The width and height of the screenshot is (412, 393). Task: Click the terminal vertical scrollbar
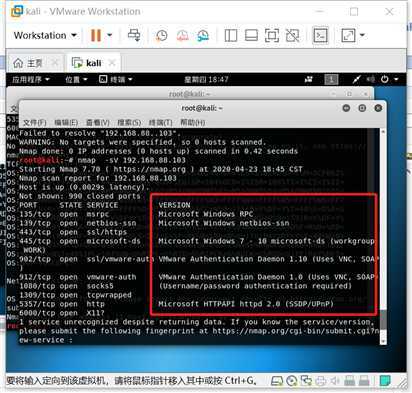383,237
